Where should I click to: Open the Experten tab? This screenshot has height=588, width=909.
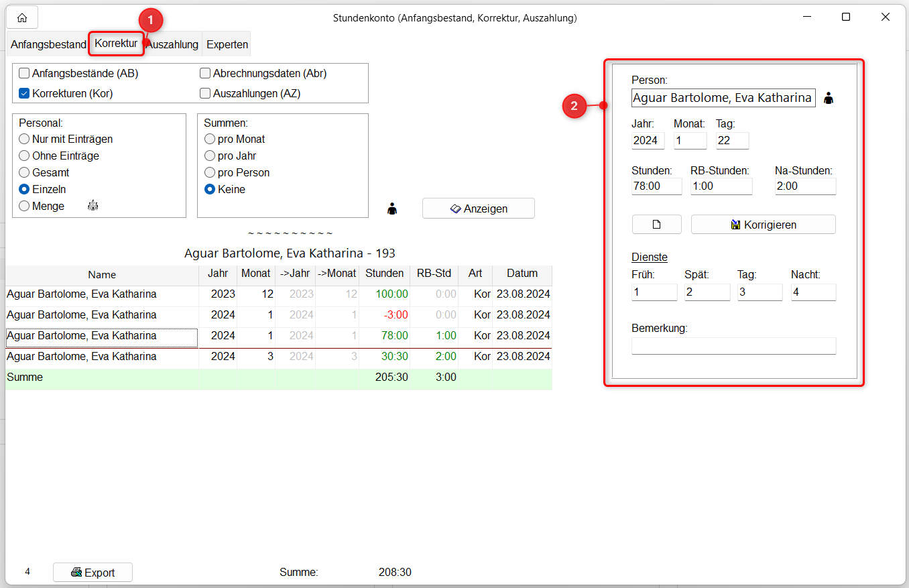coord(227,45)
